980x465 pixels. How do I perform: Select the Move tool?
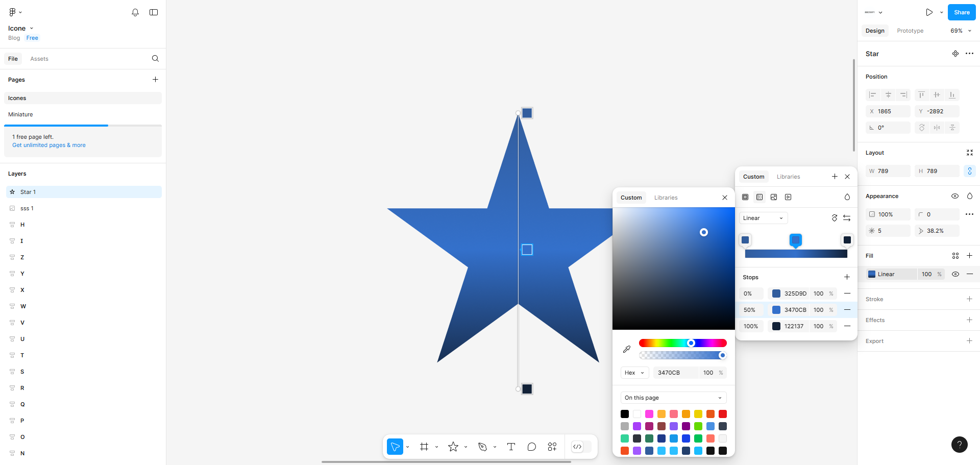click(x=395, y=447)
